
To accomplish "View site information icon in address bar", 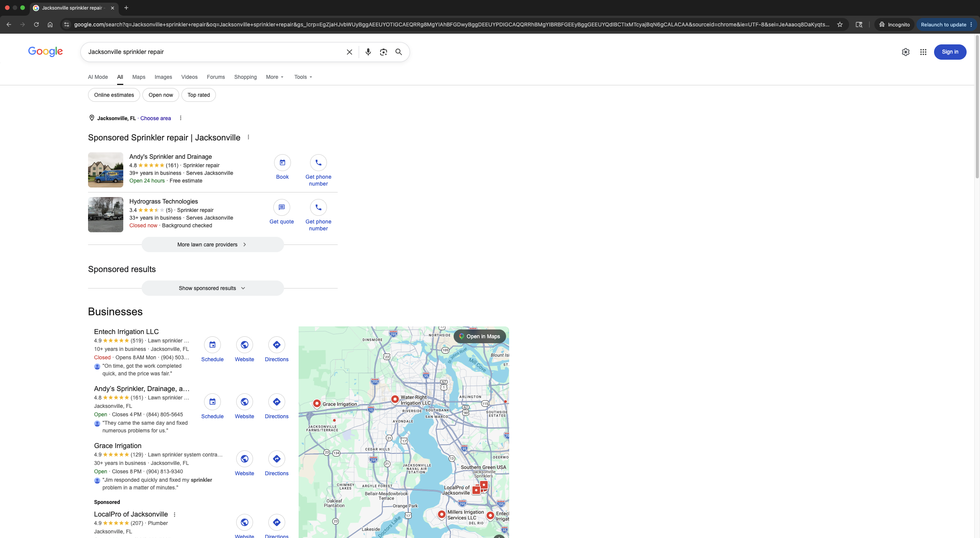I will (67, 24).
